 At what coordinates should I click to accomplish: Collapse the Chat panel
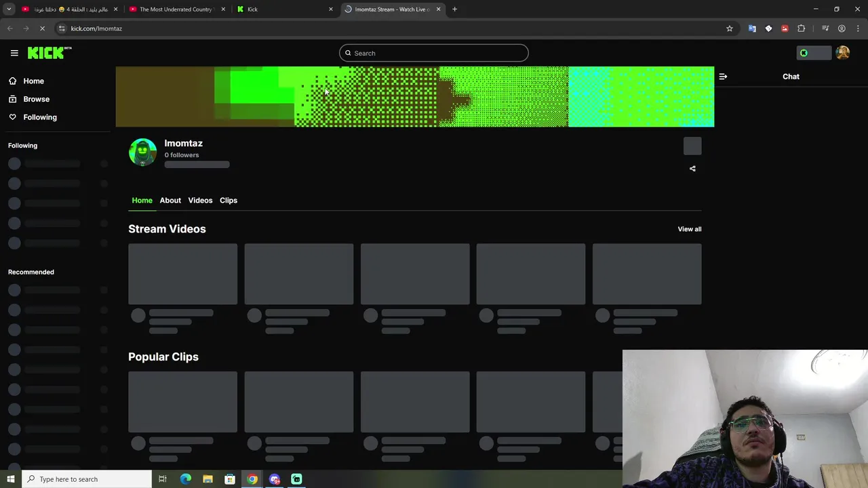(x=723, y=77)
